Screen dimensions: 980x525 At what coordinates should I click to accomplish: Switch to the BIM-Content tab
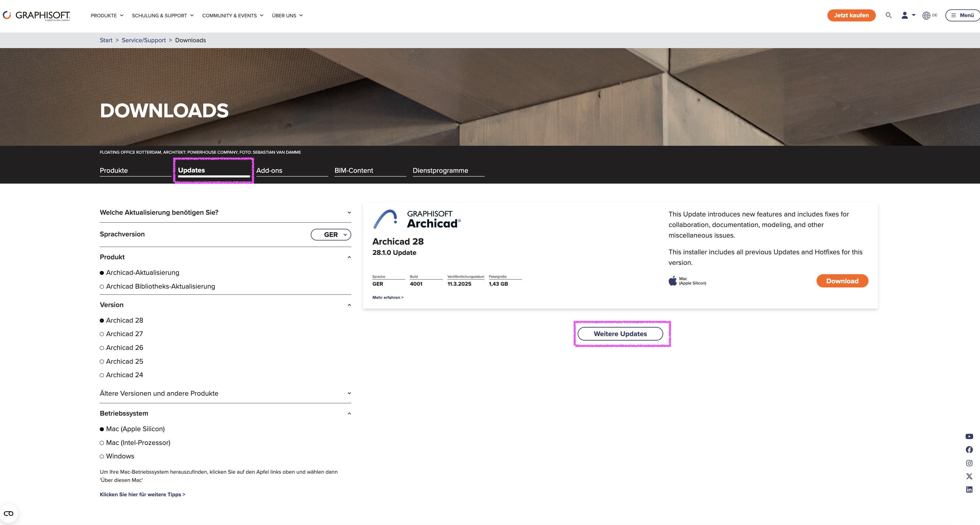pyautogui.click(x=370, y=171)
